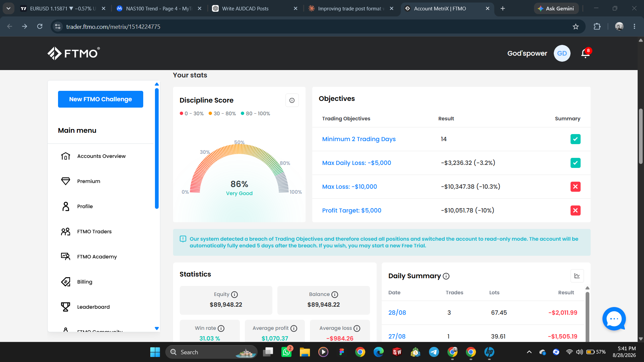
Task: Click the -$2,011.99 result value
Action: [562, 313]
